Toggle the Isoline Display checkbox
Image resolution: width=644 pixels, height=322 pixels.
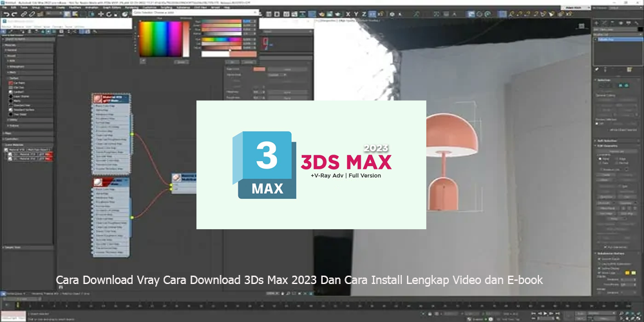[x=599, y=268]
